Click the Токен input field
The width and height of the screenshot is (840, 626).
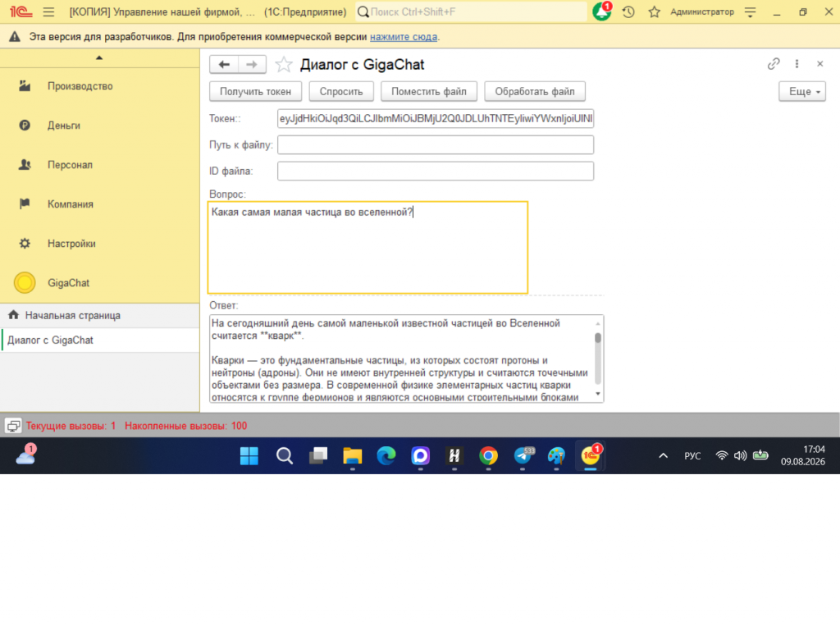click(x=436, y=118)
